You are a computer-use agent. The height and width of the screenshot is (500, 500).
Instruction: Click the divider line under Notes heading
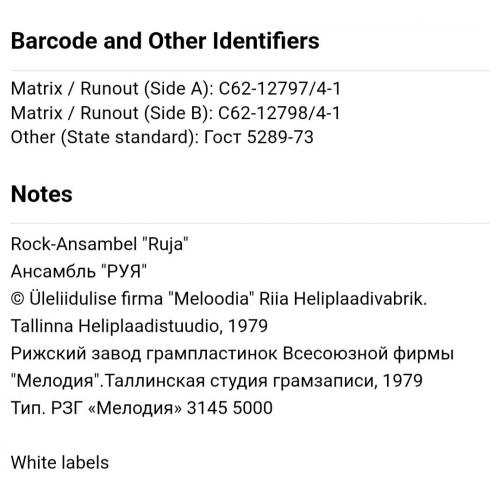[x=250, y=223]
